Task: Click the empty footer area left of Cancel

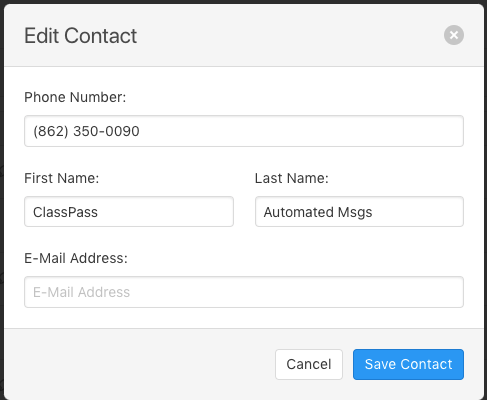Action: 140,364
